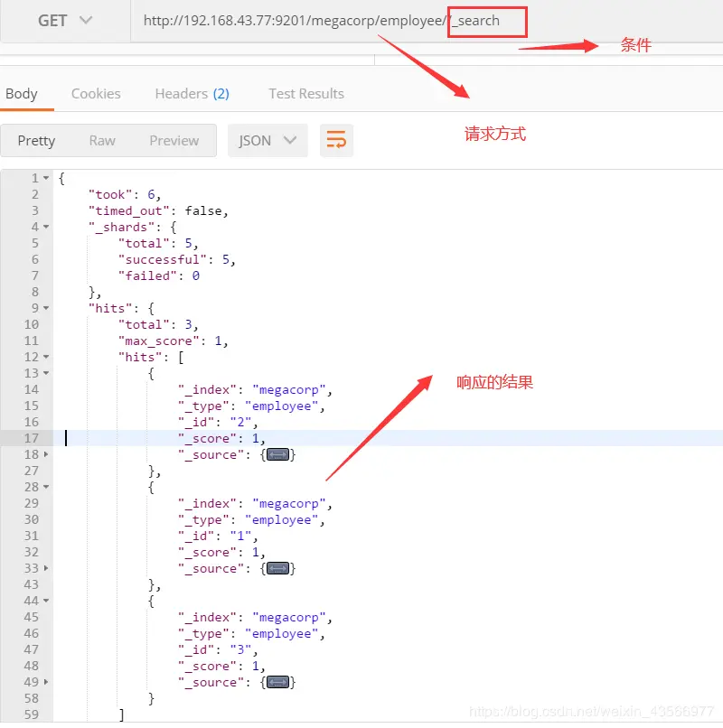Viewport: 723px width, 728px height.
Task: Click "total": 3 on line 10
Action: click(x=158, y=324)
